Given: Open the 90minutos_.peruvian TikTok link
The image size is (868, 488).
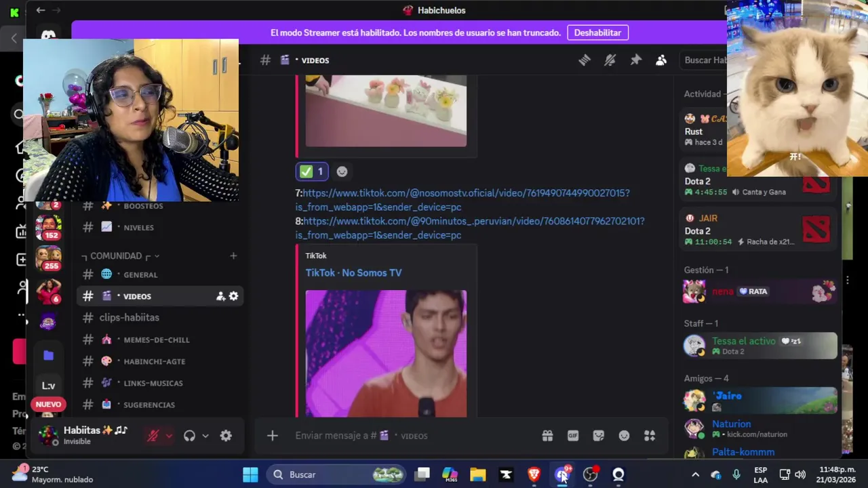Looking at the screenshot, I should pyautogui.click(x=470, y=228).
